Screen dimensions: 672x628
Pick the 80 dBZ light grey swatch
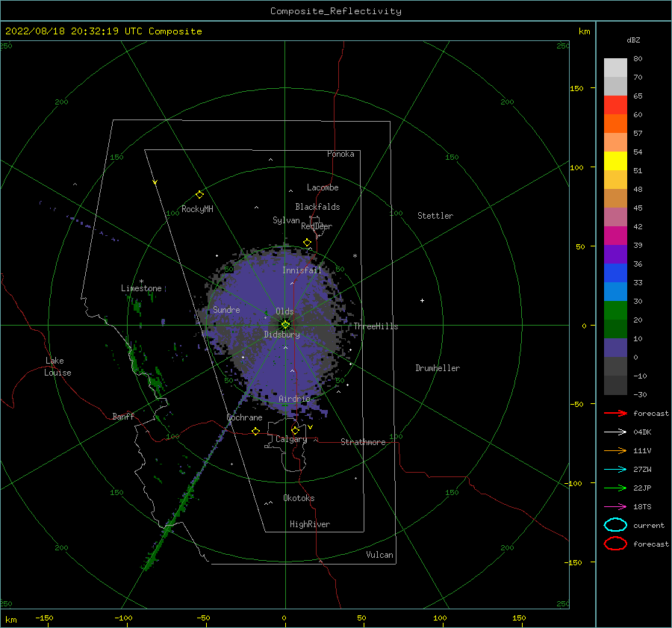coord(615,68)
